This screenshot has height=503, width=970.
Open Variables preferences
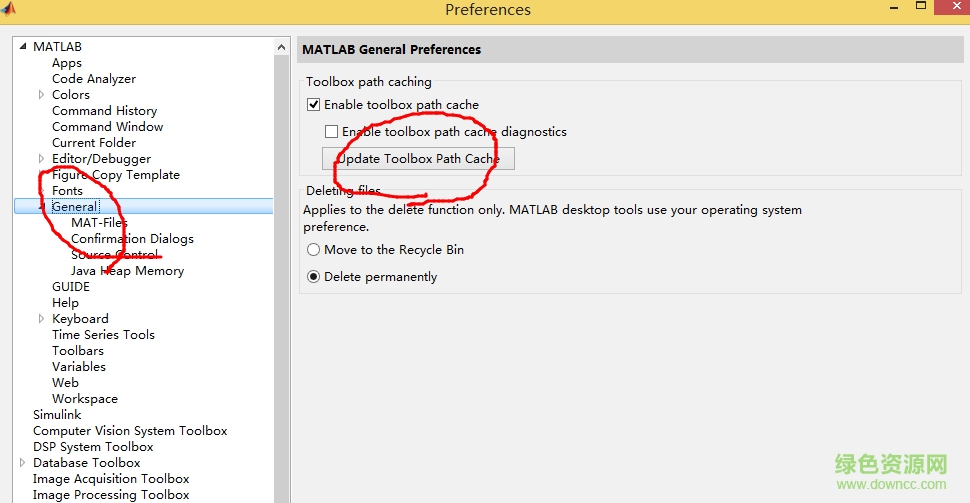tap(79, 367)
